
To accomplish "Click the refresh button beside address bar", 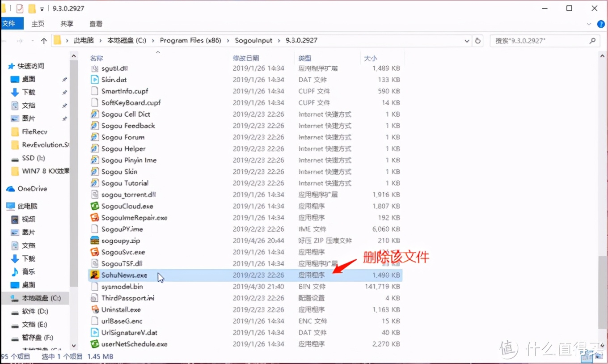I will (x=478, y=41).
